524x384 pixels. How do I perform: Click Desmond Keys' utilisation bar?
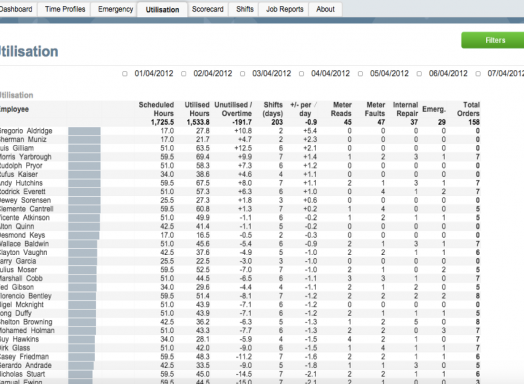tap(84, 235)
